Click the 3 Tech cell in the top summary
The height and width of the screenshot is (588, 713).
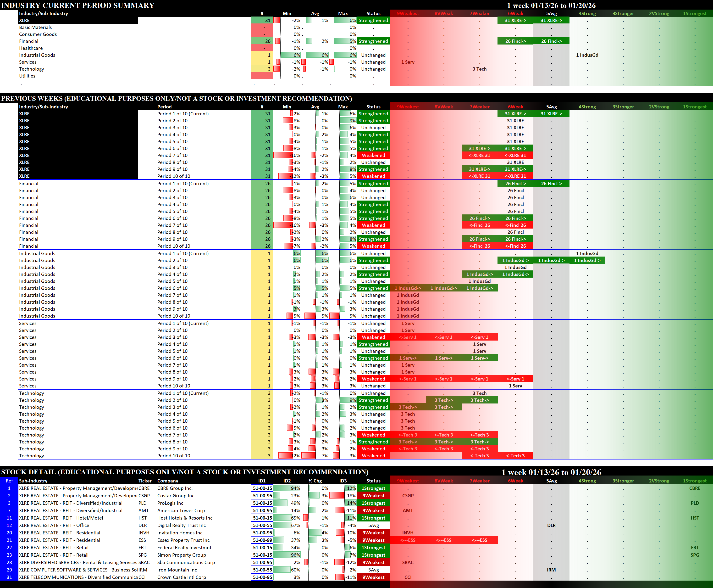tap(479, 69)
